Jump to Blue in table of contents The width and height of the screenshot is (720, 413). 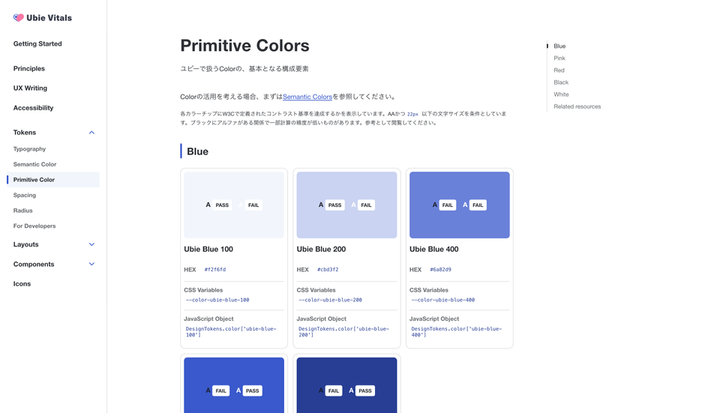560,46
